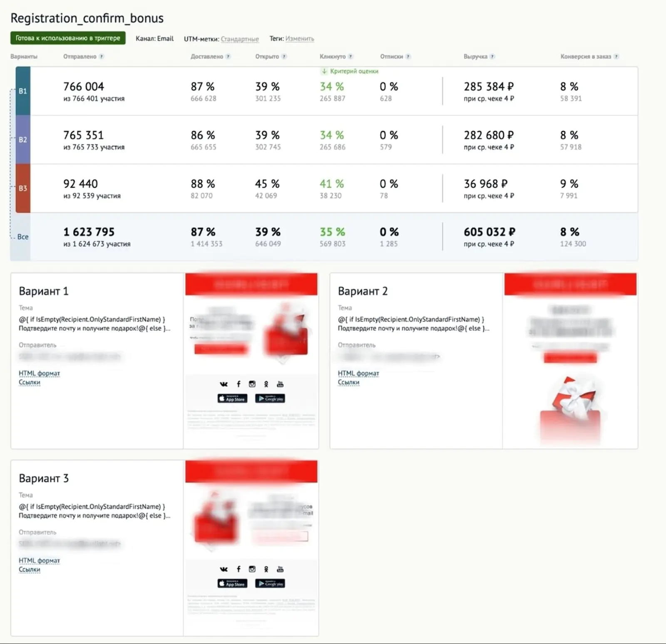Click the help icon next to Доставлено

coord(228,57)
